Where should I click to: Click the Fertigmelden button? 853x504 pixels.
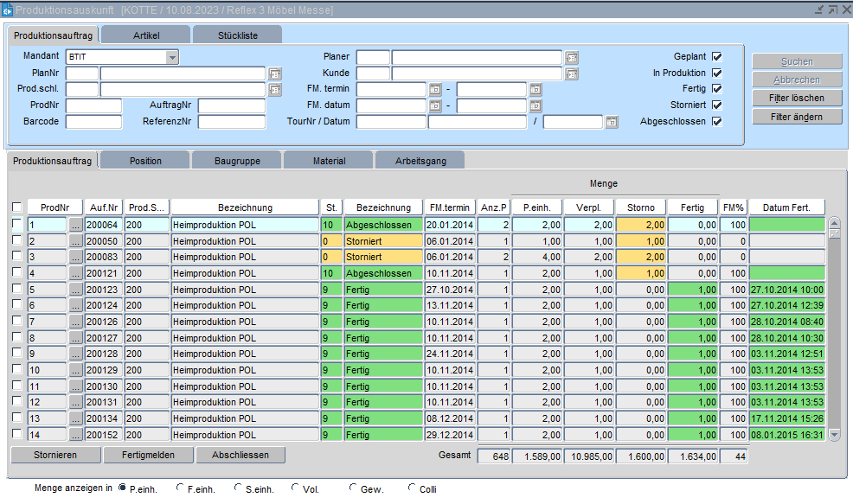[x=148, y=455]
